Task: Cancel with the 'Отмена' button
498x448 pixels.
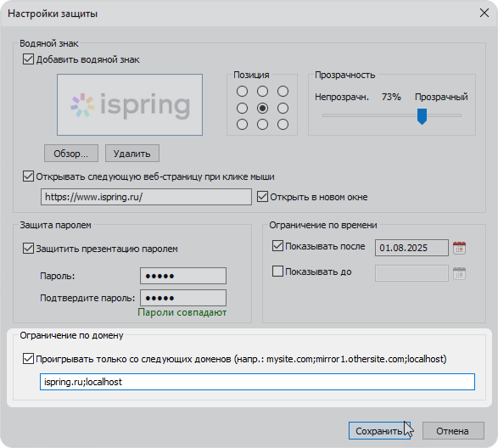Action: point(453,431)
